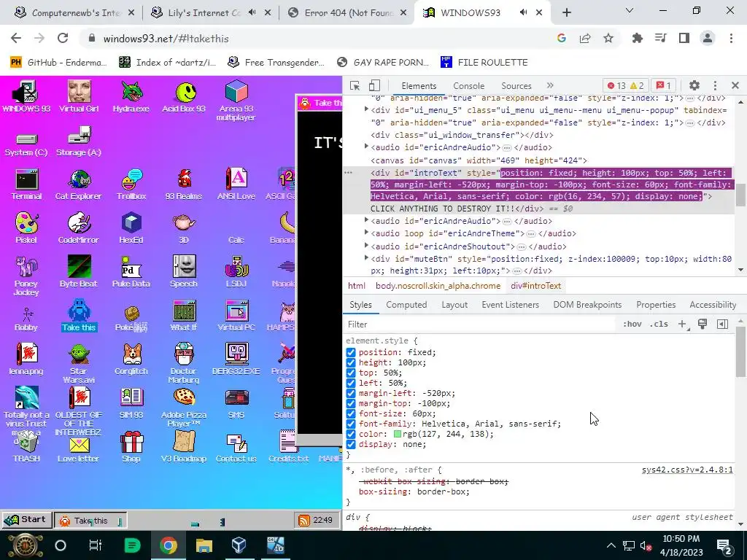Select body.noscroll breadcrumb
Image resolution: width=747 pixels, height=560 pixels.
coord(438,286)
